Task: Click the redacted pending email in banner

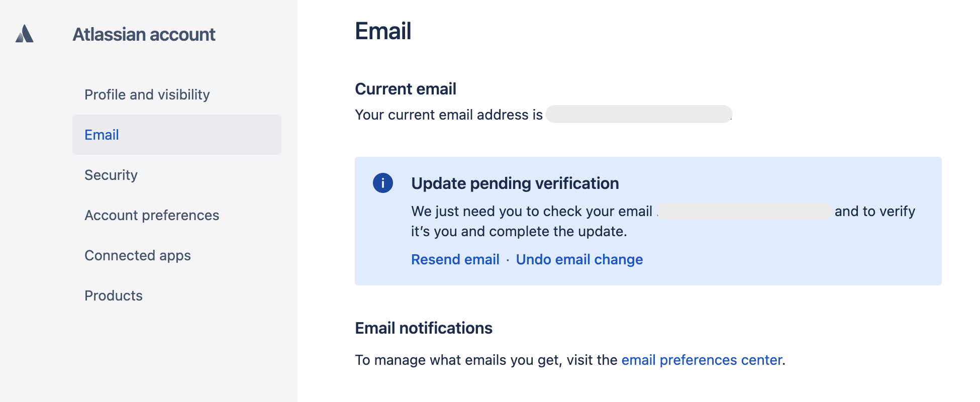Action: point(744,211)
